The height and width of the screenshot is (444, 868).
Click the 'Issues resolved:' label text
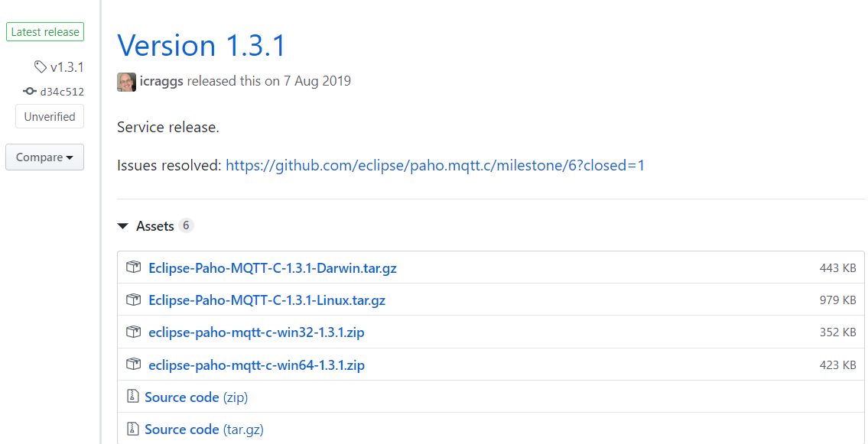[169, 165]
